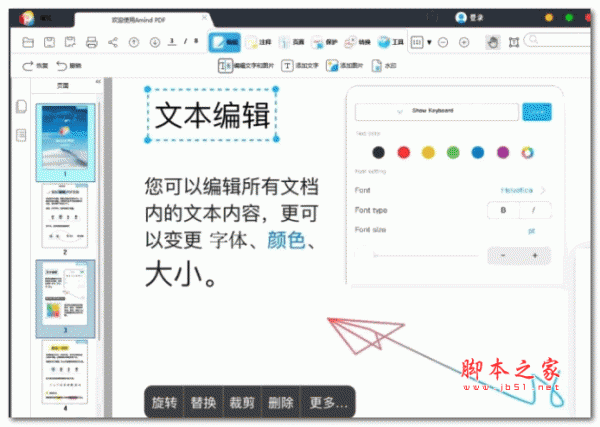Select page 2 thumbnail

[x=65, y=216]
